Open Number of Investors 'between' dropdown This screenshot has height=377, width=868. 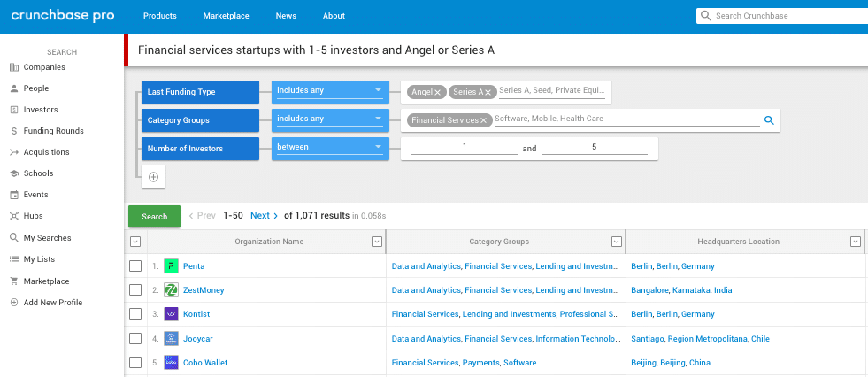click(x=330, y=149)
